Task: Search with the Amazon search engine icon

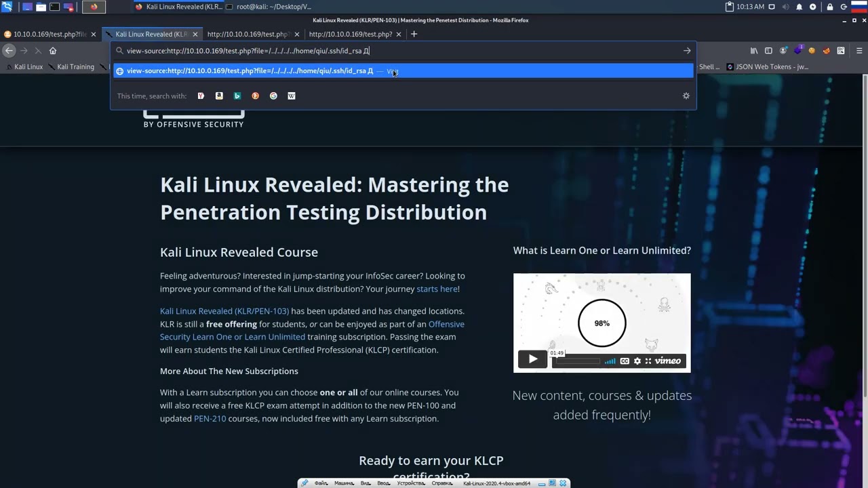Action: click(x=219, y=96)
